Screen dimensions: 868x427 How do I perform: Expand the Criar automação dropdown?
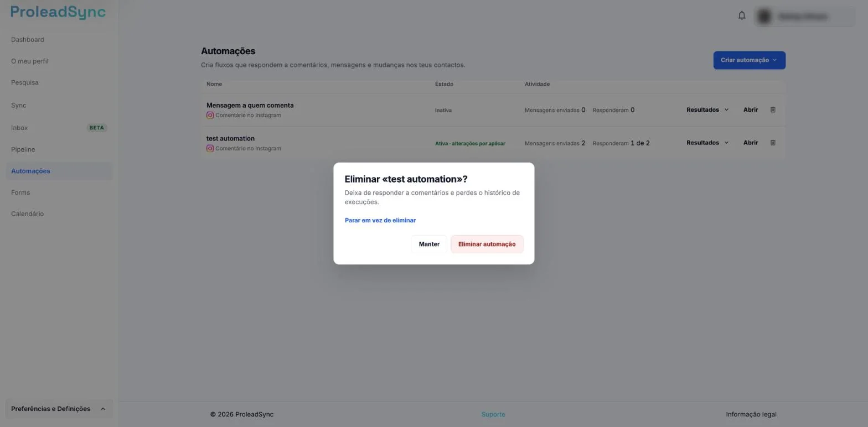(x=749, y=60)
